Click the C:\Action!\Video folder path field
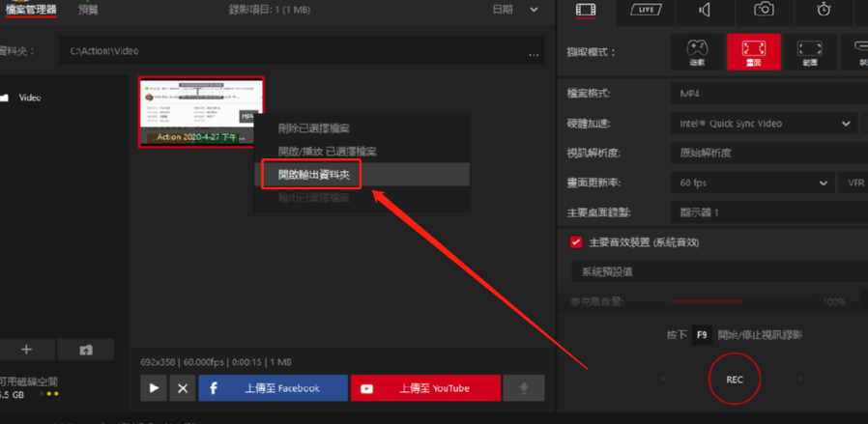Image resolution: width=868 pixels, height=424 pixels. pos(302,51)
